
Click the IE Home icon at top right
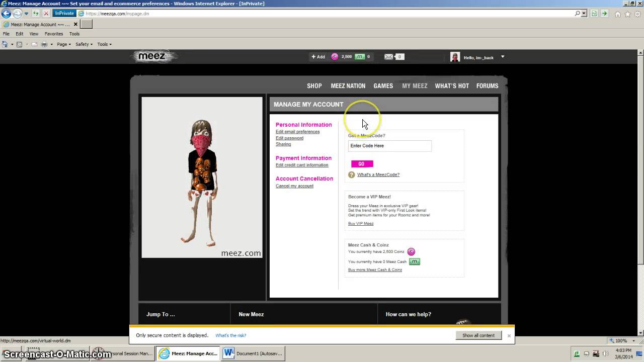coord(618,14)
